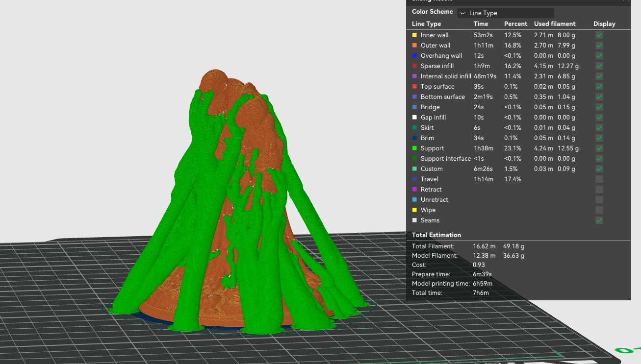Click the Used filament column header

tap(555, 24)
